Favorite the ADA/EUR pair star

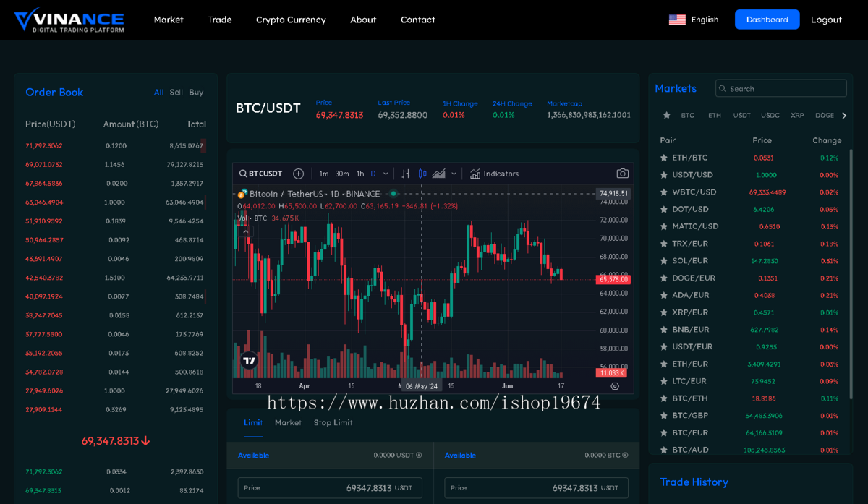click(x=664, y=295)
